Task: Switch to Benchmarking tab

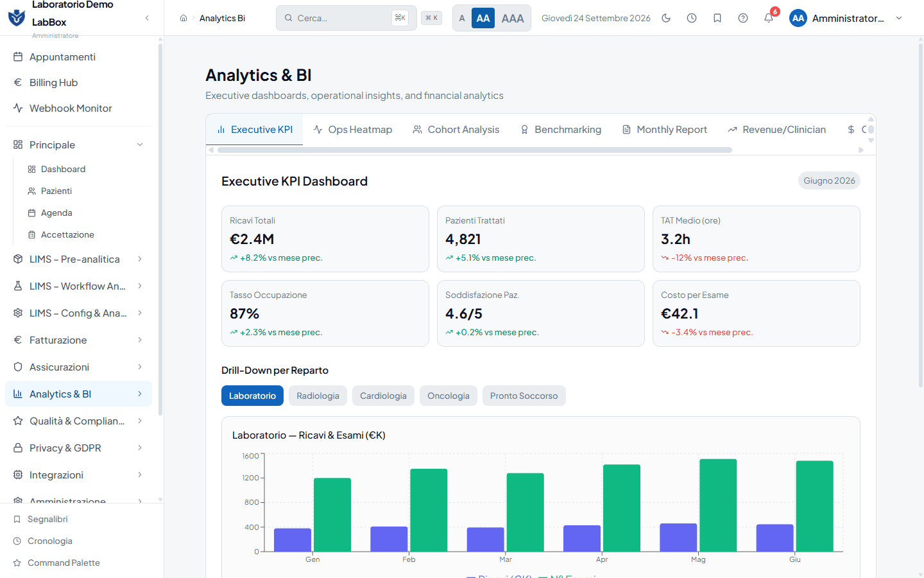Action: click(x=561, y=130)
